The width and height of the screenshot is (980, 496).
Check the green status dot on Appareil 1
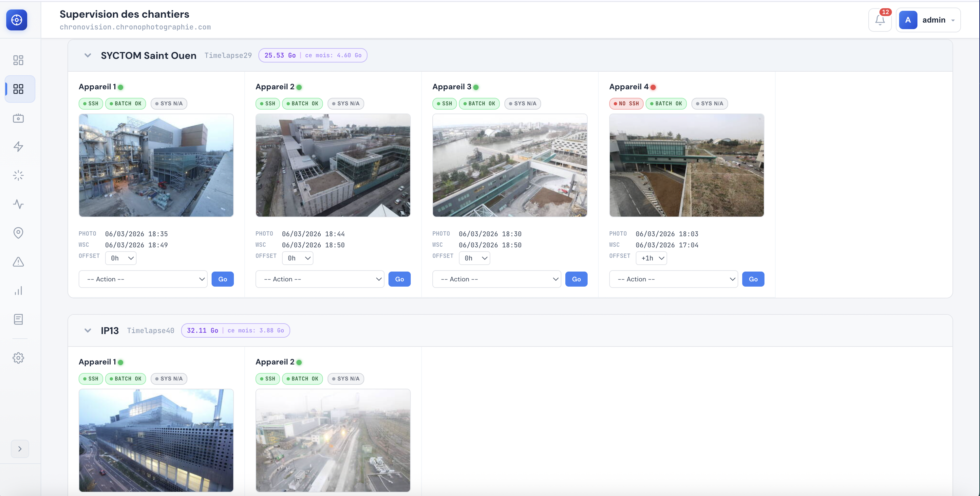point(121,87)
